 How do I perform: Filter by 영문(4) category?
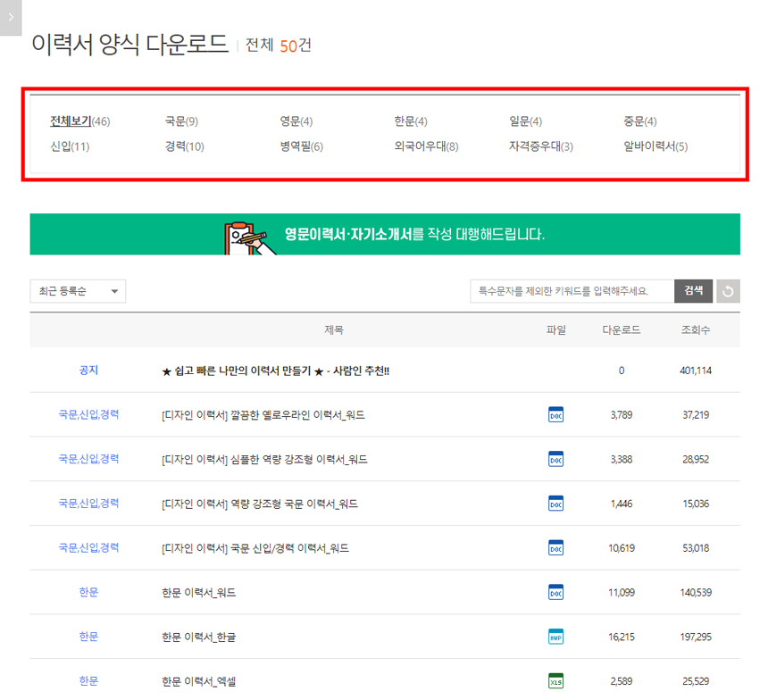click(296, 121)
